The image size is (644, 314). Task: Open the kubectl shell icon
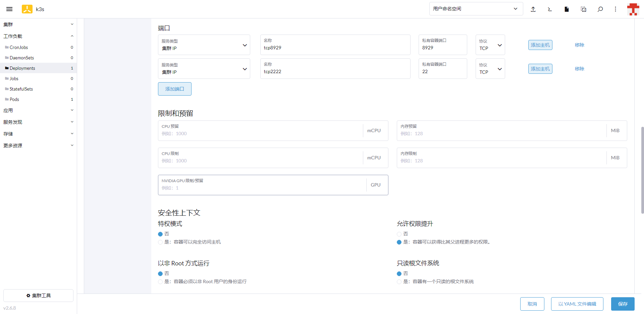[550, 9]
